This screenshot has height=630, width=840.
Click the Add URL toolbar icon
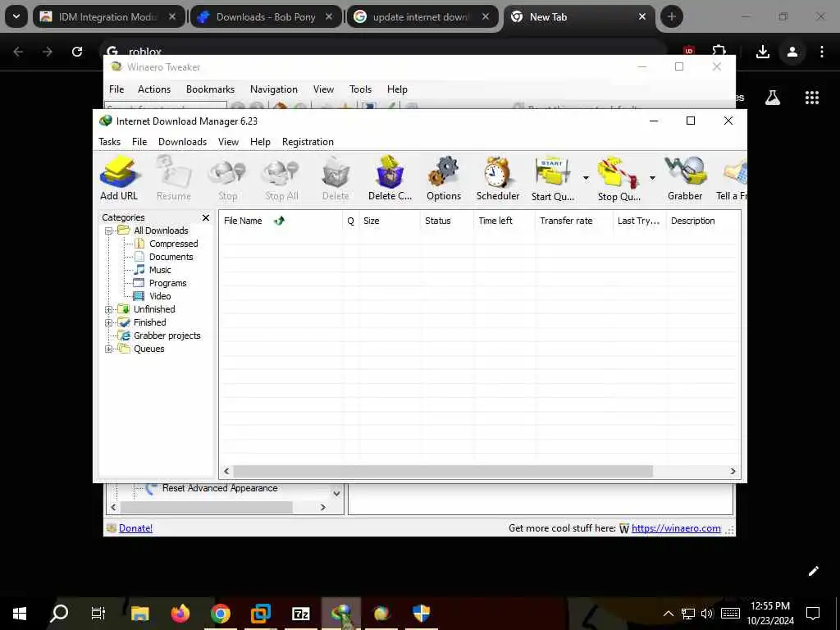coord(119,178)
